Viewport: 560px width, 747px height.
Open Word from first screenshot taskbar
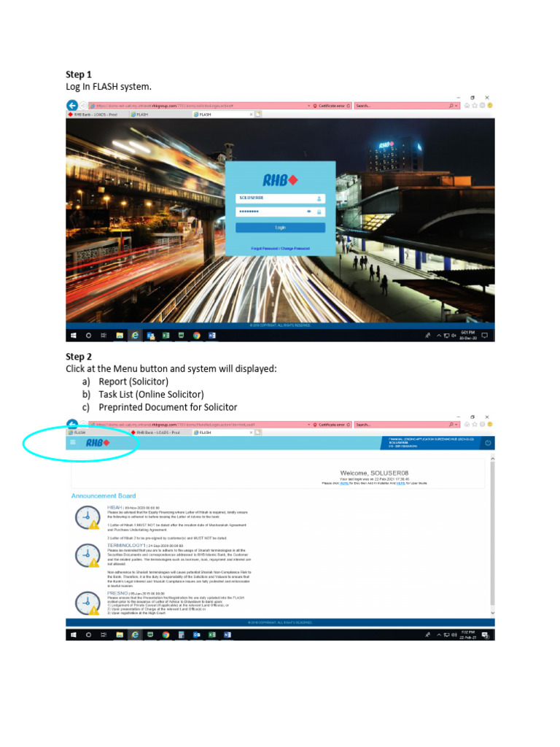point(212,336)
